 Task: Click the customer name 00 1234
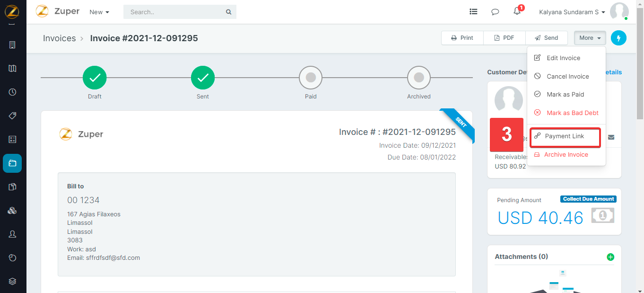[83, 200]
